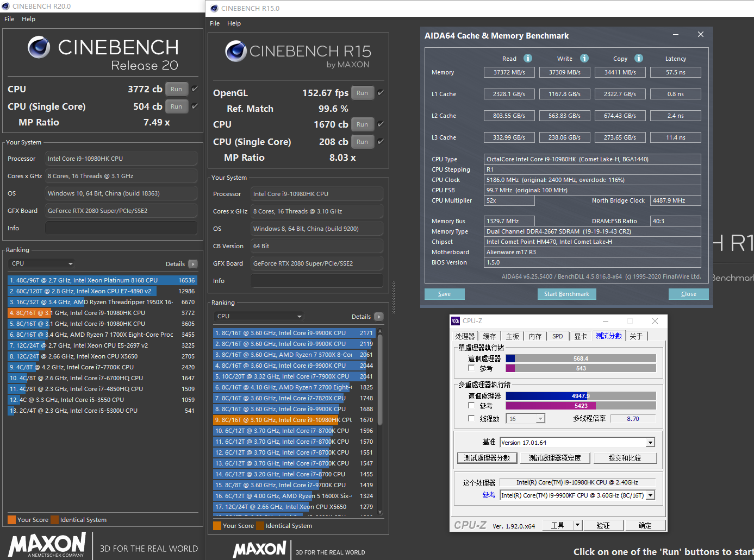Click 測試處理器分數 button in CPU-Z
754x560 pixels.
click(487, 458)
